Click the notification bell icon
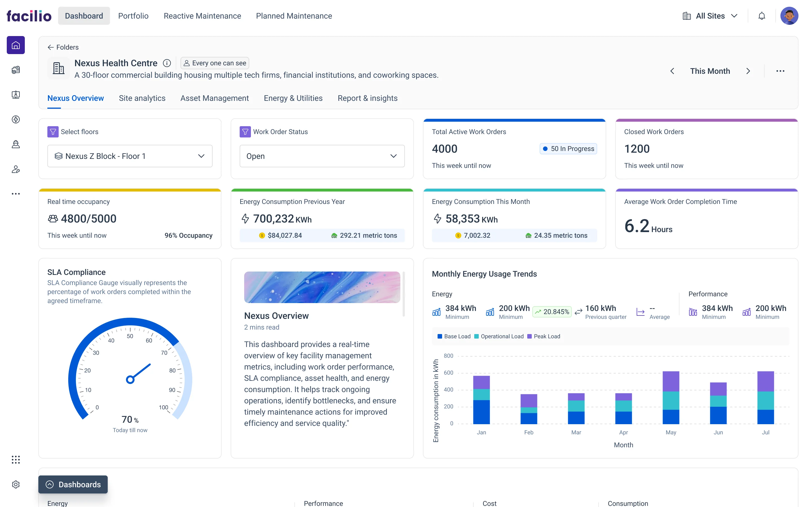Image resolution: width=812 pixels, height=507 pixels. [761, 15]
